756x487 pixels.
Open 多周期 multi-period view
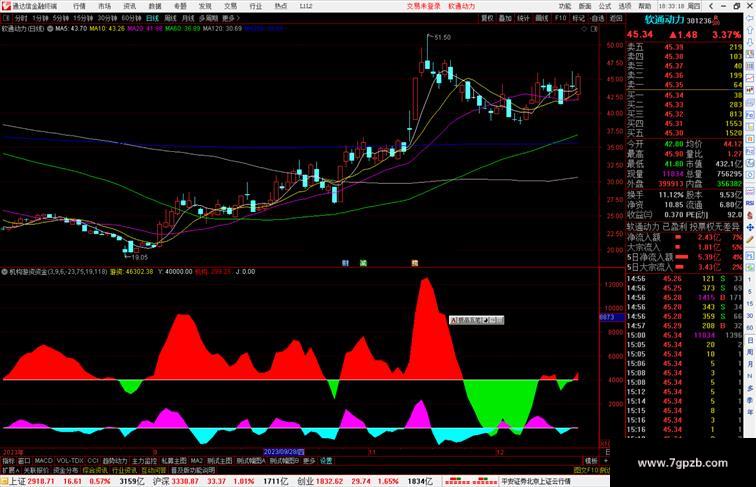click(x=208, y=18)
